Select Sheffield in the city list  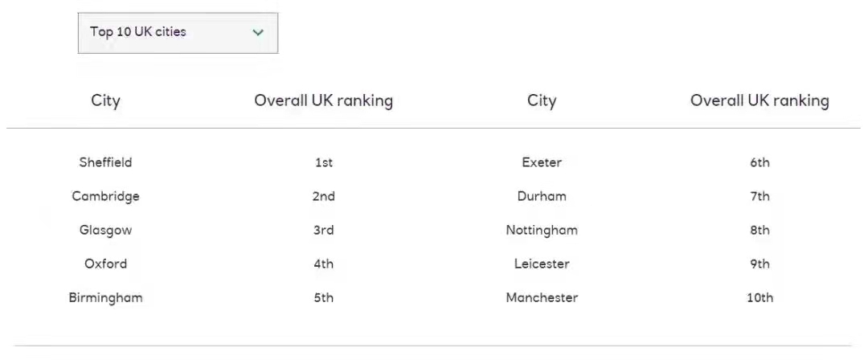coord(105,162)
